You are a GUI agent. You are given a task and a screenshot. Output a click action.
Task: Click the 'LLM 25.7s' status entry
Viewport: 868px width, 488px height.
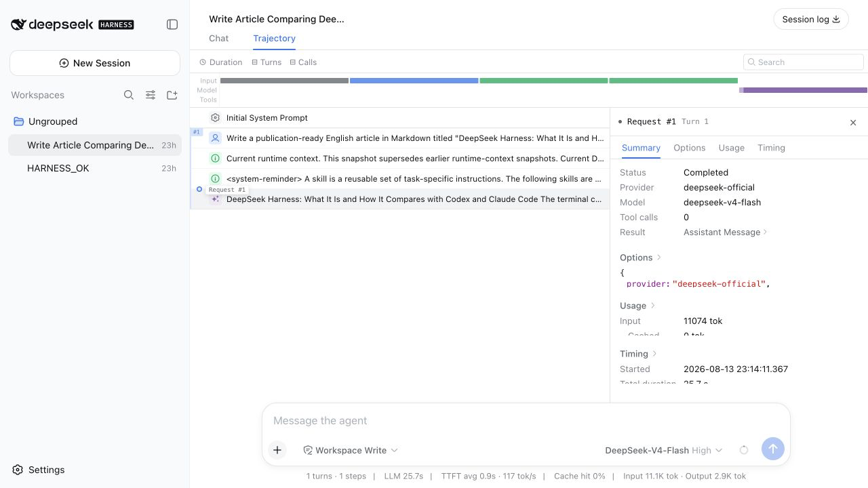click(x=403, y=476)
